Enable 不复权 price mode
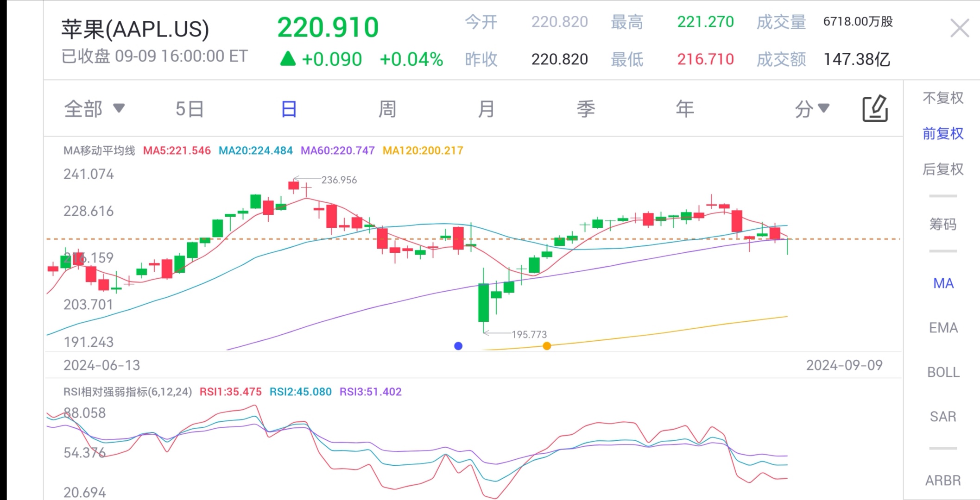This screenshot has width=980, height=500. (943, 98)
